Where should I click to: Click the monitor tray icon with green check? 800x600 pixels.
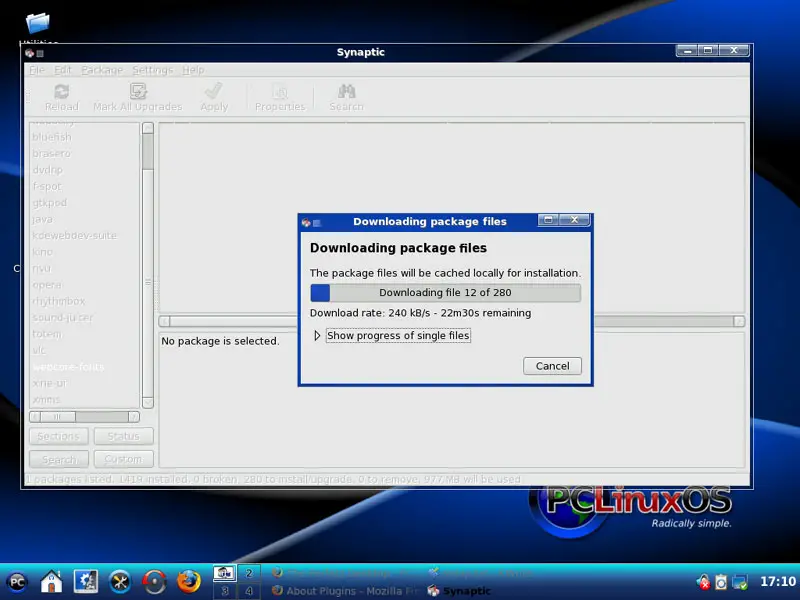[x=740, y=582]
